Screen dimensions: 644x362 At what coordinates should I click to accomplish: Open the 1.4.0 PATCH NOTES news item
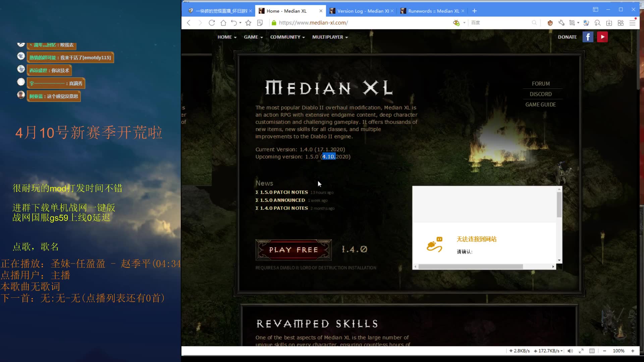[x=281, y=208]
